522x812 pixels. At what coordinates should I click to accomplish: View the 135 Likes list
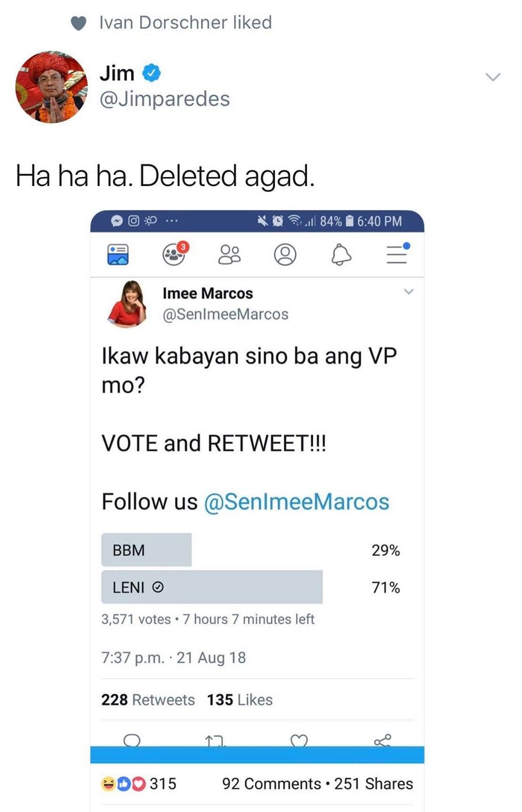point(240,699)
